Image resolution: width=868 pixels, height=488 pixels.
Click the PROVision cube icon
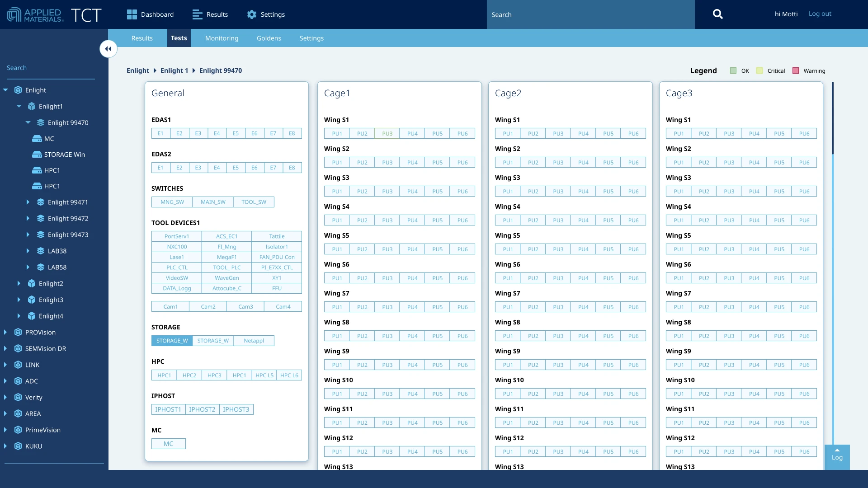(18, 332)
